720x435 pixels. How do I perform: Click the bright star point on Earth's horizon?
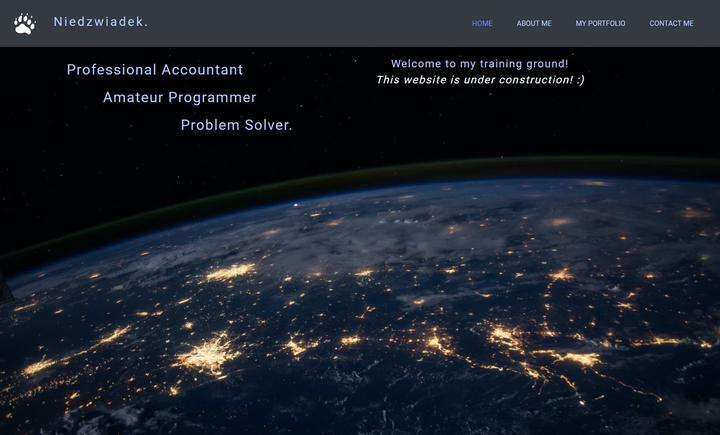click(295, 205)
